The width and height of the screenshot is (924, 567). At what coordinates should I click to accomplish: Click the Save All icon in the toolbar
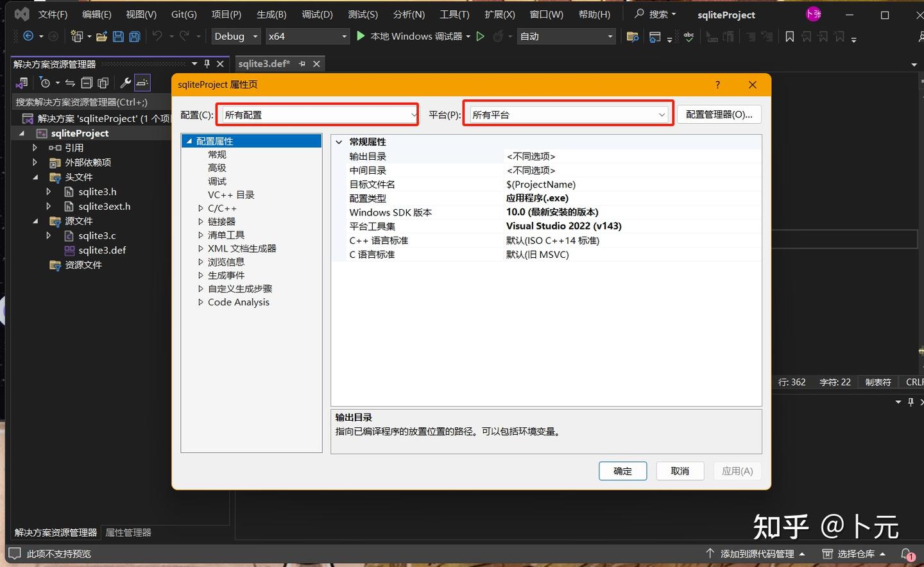coord(133,37)
